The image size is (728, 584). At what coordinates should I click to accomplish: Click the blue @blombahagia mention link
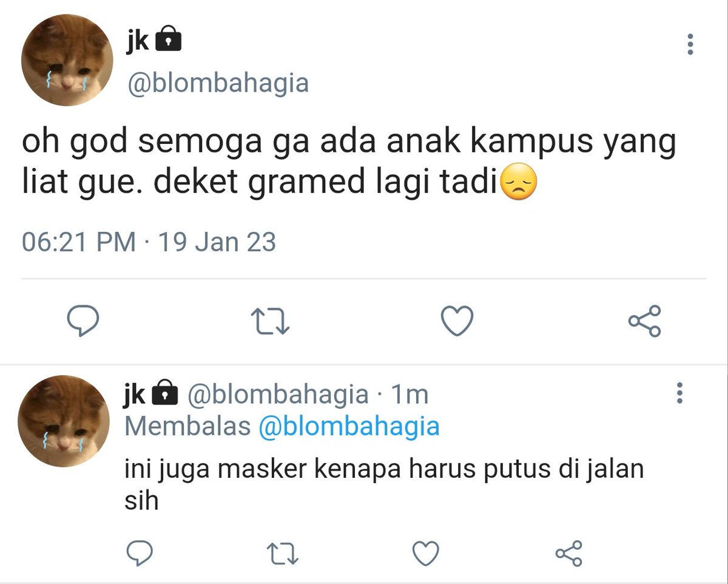pos(349,427)
